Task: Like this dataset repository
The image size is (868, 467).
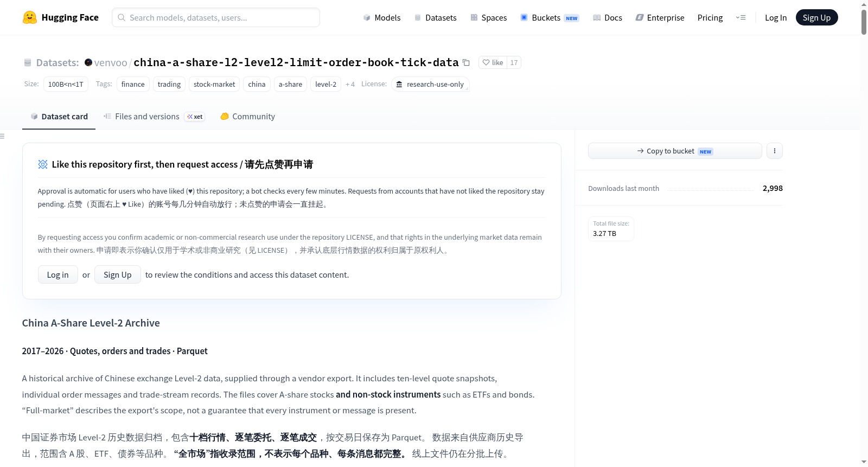Action: pos(493,62)
